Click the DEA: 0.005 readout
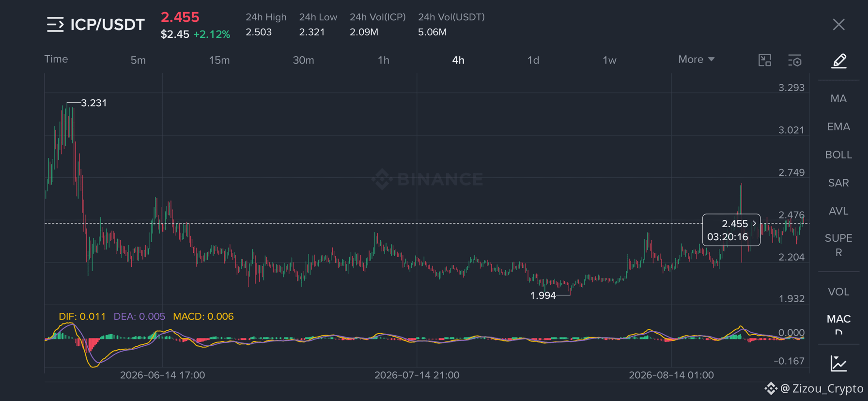Screen dimensions: 868x401 click(x=139, y=316)
